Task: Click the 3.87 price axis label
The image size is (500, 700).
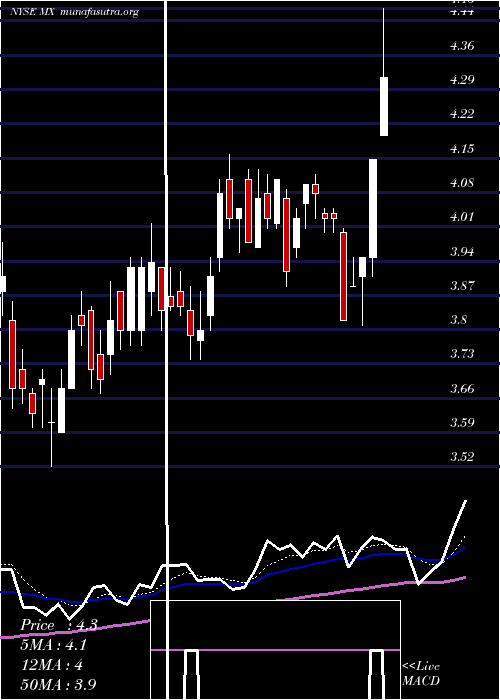Action: point(462,286)
